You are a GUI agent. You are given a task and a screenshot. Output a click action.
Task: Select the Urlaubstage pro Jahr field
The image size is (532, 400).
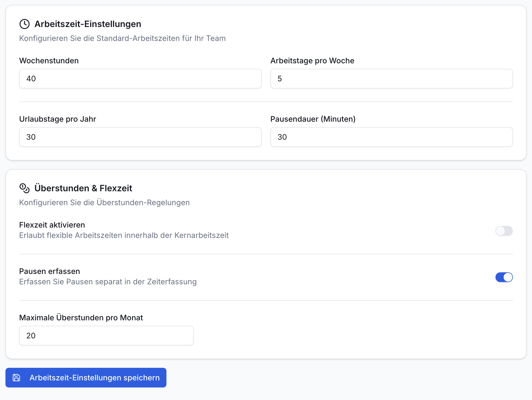140,137
